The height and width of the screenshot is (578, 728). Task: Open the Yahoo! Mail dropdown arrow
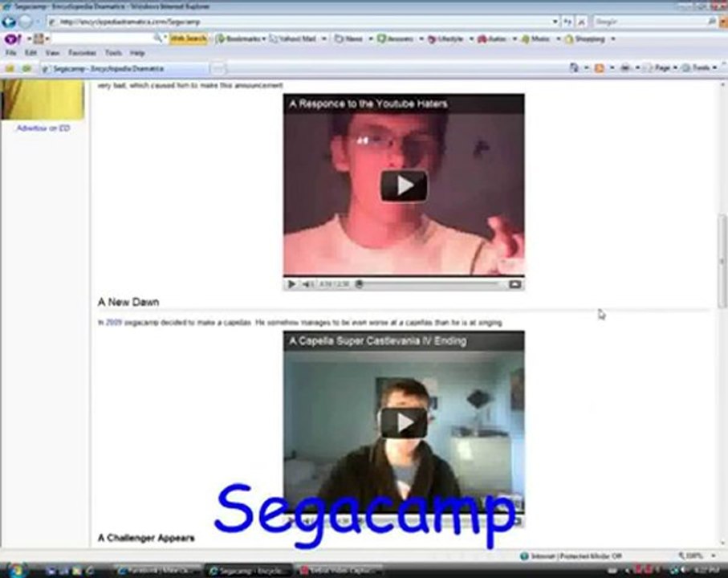click(x=324, y=39)
